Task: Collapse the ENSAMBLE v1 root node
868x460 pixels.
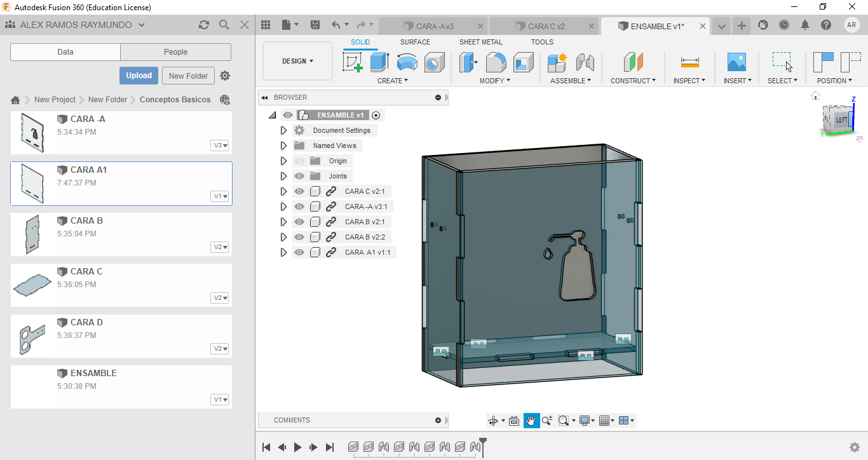Action: pyautogui.click(x=272, y=115)
